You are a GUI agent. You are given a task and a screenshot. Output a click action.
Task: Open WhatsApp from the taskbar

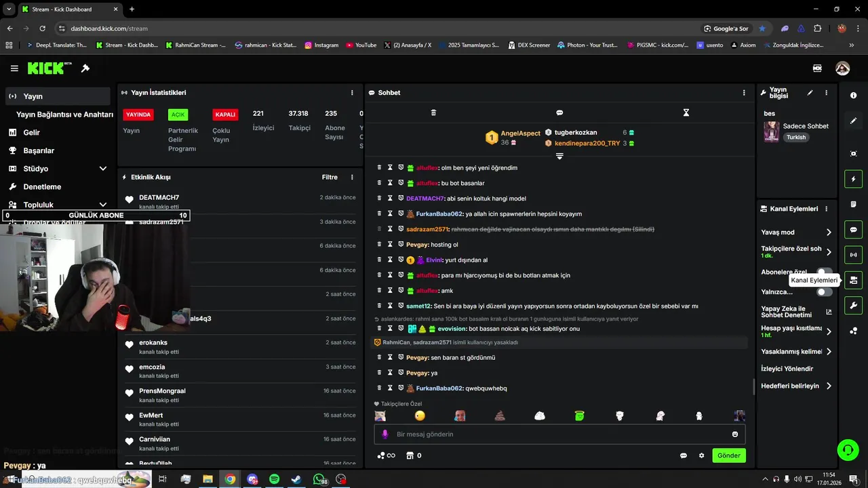coord(319,479)
